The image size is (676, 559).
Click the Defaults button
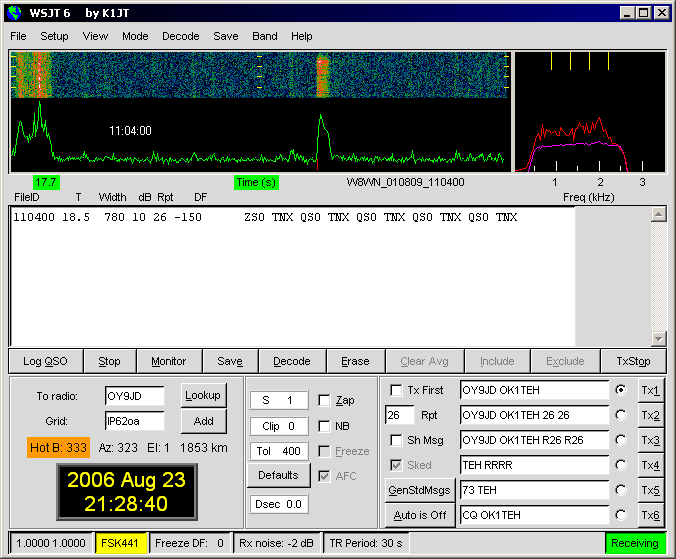click(279, 475)
